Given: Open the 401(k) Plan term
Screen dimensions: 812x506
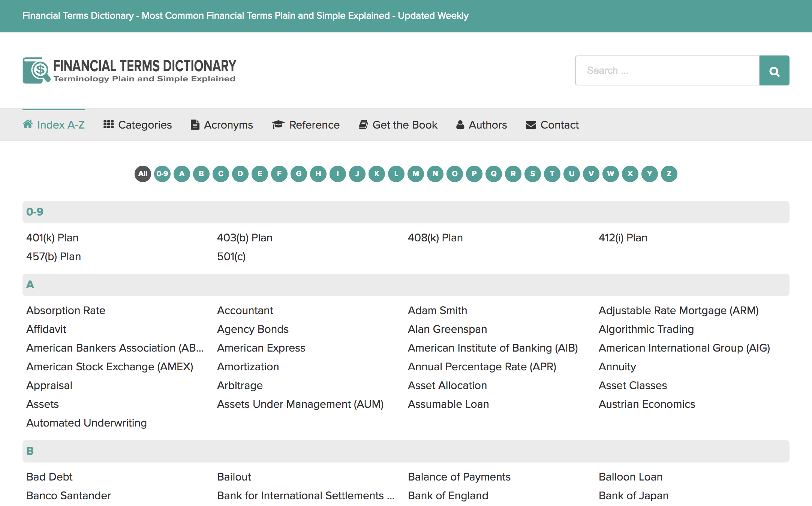Looking at the screenshot, I should (x=52, y=238).
